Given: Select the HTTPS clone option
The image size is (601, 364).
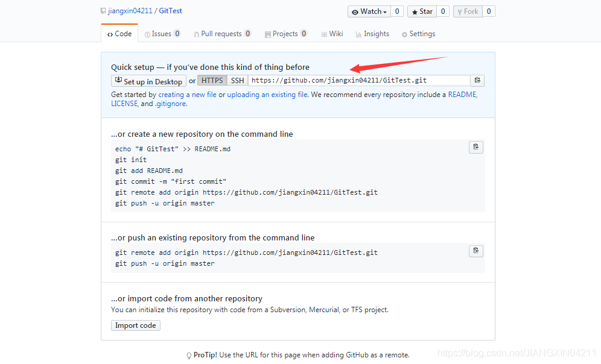Looking at the screenshot, I should [x=212, y=80].
